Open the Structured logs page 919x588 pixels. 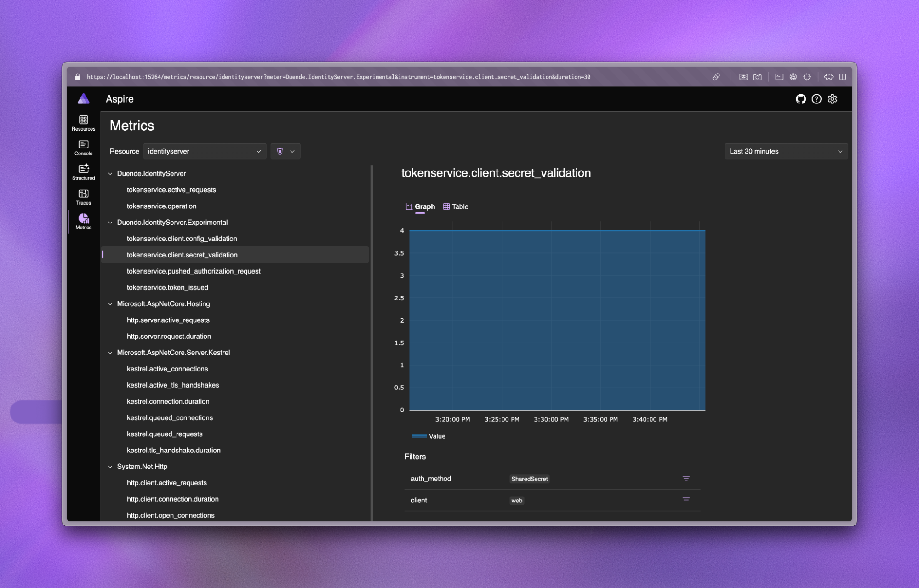pyautogui.click(x=83, y=172)
